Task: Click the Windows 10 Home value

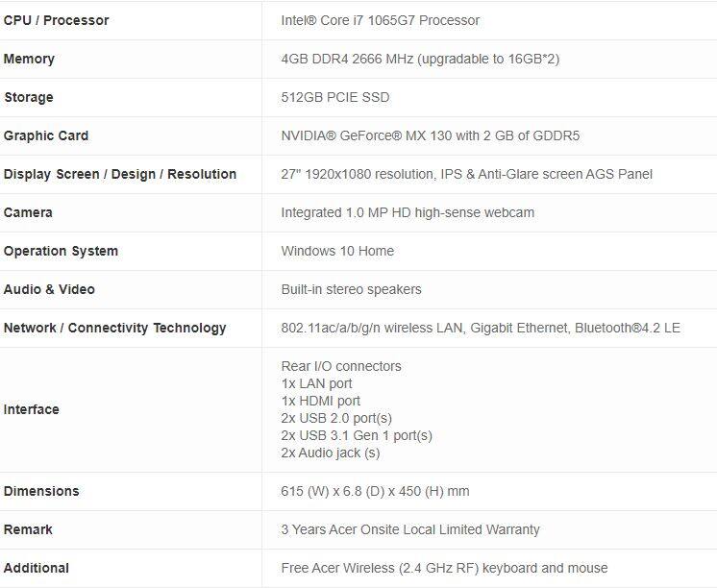Action: click(x=337, y=251)
